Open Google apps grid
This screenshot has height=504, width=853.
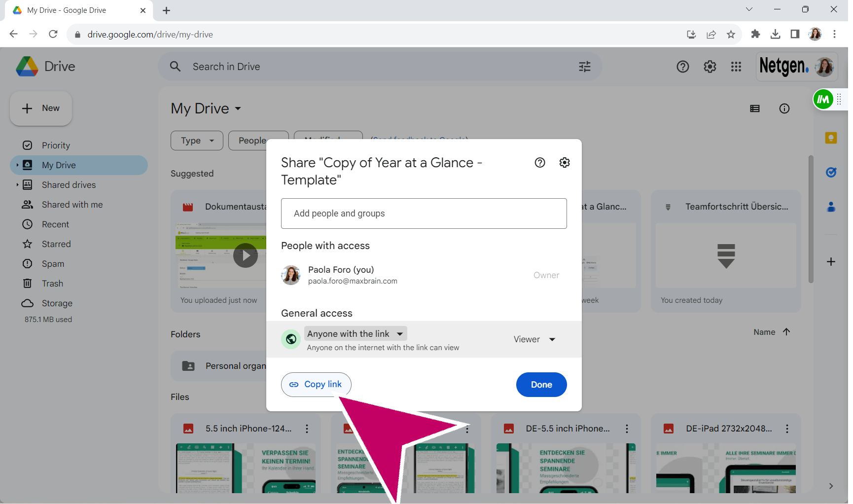[x=736, y=67]
